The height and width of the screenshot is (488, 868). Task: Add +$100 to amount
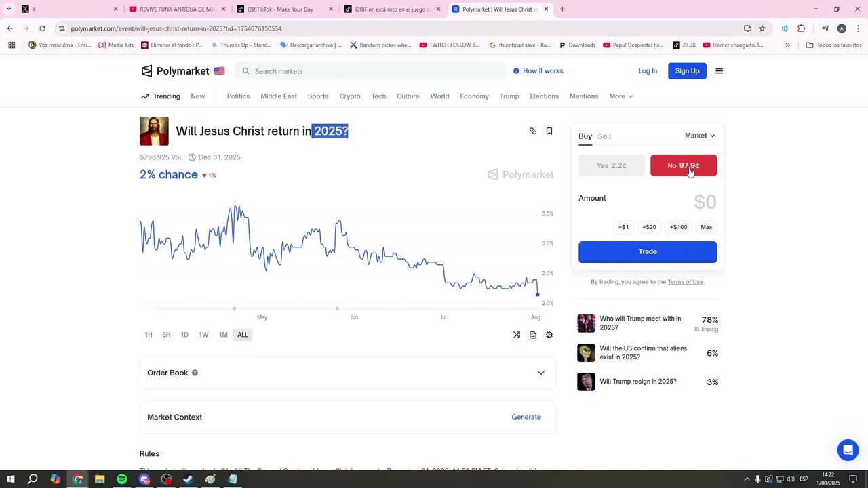(678, 227)
